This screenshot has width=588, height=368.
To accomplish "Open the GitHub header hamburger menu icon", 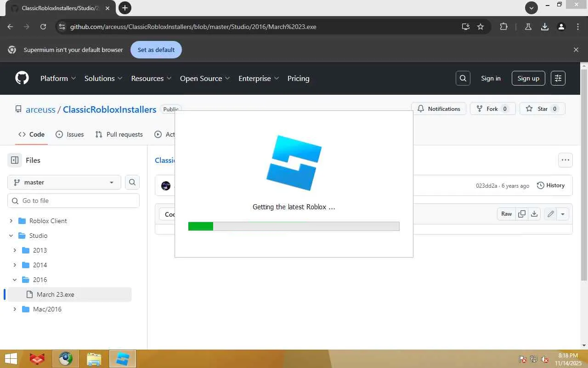I will (558, 78).
